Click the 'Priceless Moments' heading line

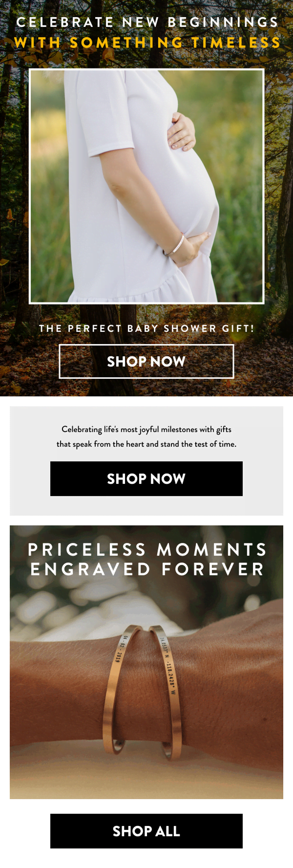click(147, 549)
